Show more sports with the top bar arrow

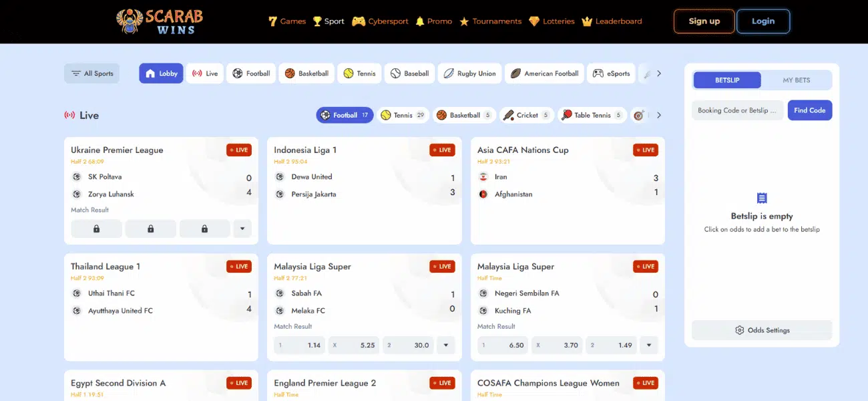[x=659, y=74]
